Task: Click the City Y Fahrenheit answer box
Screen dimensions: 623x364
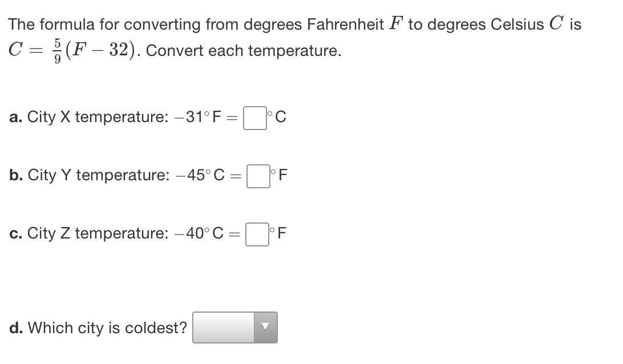Action: point(258,176)
